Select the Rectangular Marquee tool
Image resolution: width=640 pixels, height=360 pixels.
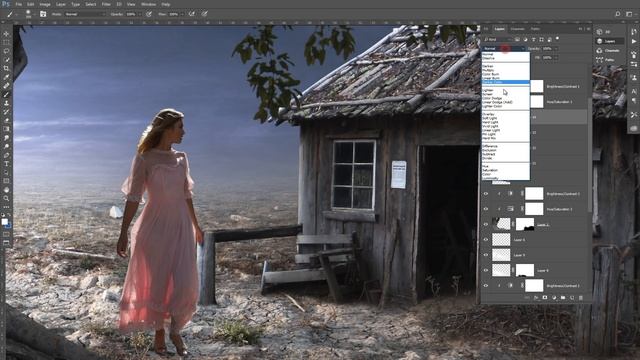[x=6, y=42]
